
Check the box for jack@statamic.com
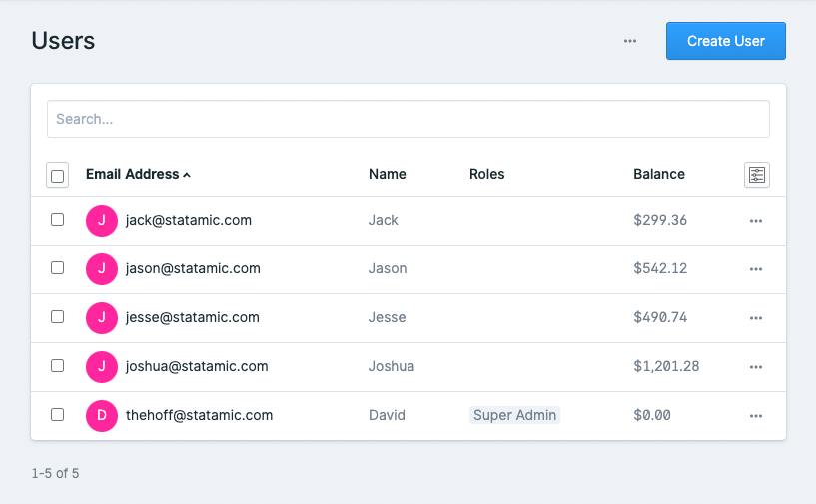(x=58, y=220)
